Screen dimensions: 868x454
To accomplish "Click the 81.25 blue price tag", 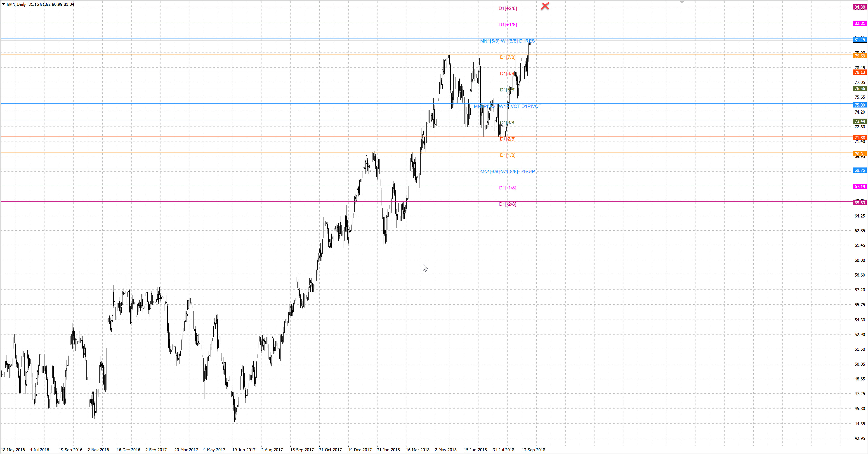I will click(x=860, y=40).
